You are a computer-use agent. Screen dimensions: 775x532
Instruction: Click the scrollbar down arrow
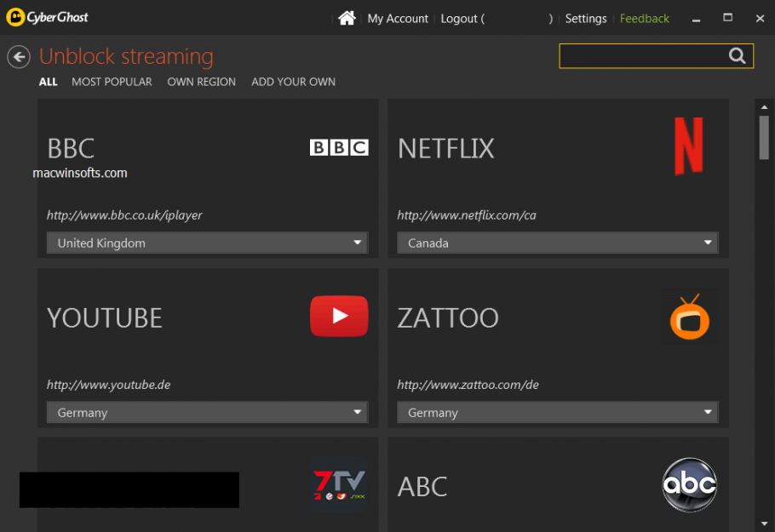(x=764, y=523)
